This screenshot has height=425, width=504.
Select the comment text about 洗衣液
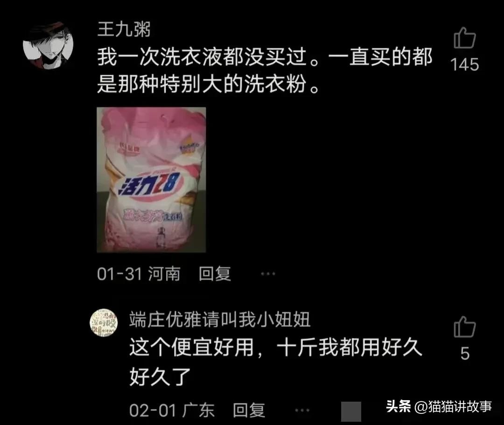tap(265, 71)
